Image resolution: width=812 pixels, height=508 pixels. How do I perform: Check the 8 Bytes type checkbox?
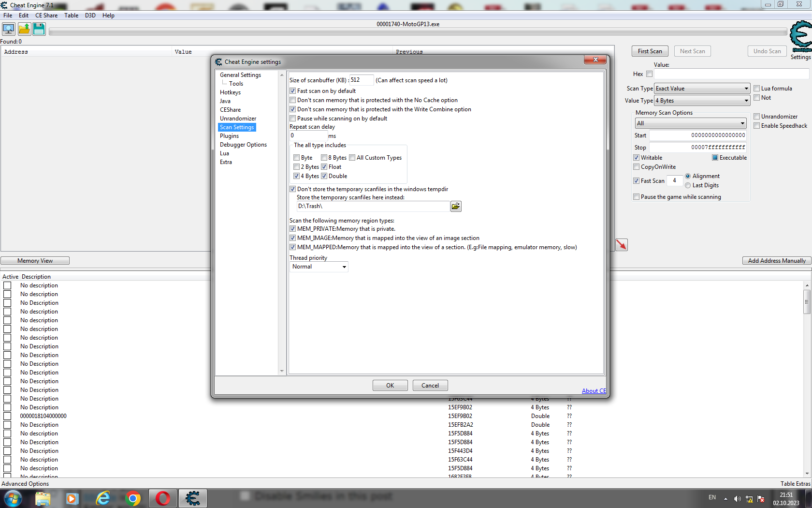click(324, 158)
